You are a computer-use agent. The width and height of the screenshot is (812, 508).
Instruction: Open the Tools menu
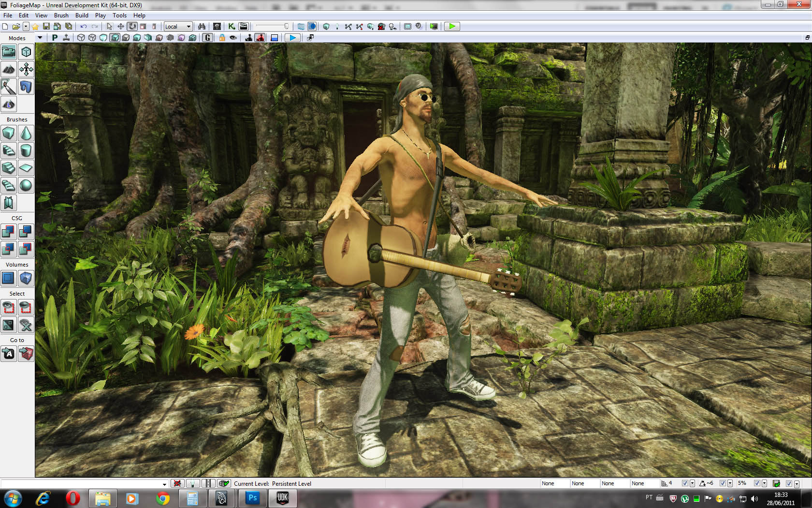[119, 15]
